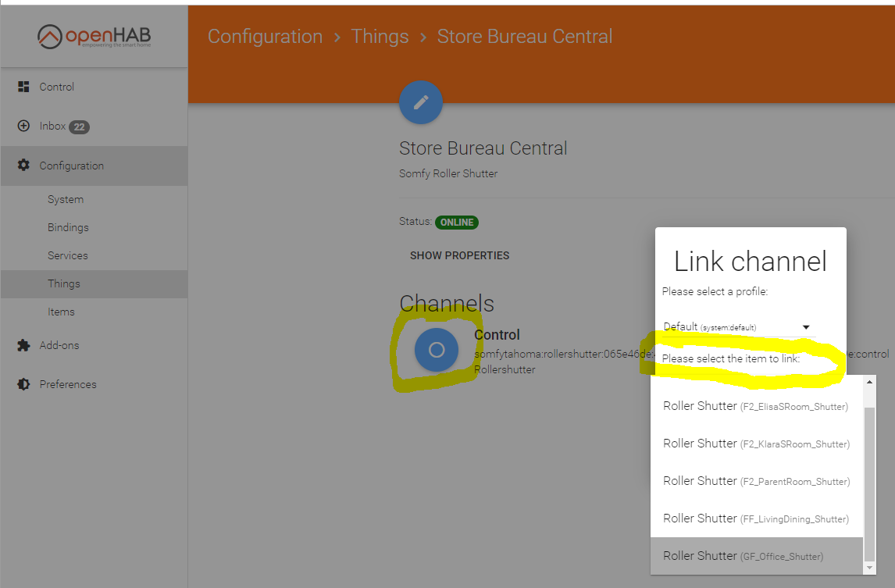Click the Add-ons puzzle icon
This screenshot has height=588, width=895.
[23, 345]
